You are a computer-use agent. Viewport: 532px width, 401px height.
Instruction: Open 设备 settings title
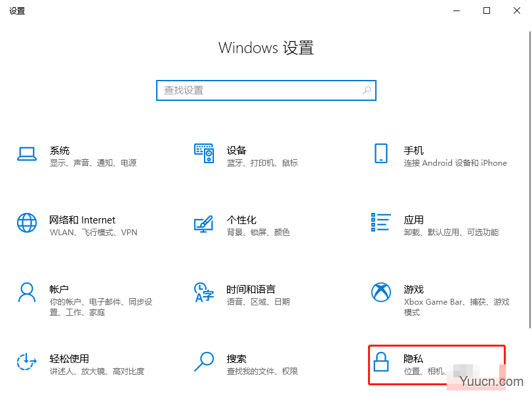tap(237, 151)
